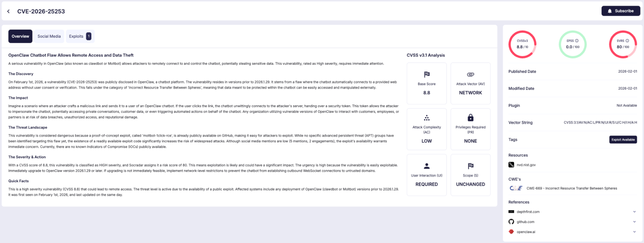
Task: Open CWE-669 Incorrect Resource Transfer link
Action: (x=572, y=188)
